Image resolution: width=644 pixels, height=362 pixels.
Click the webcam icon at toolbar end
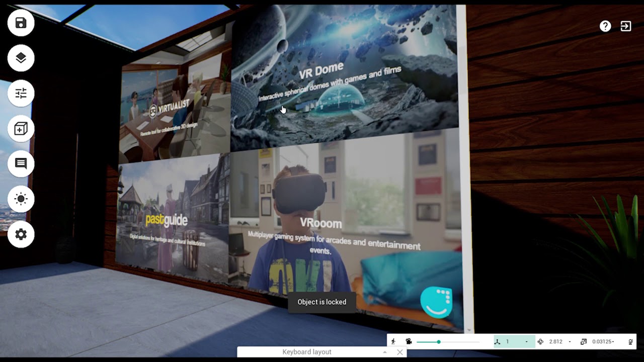[x=630, y=341]
